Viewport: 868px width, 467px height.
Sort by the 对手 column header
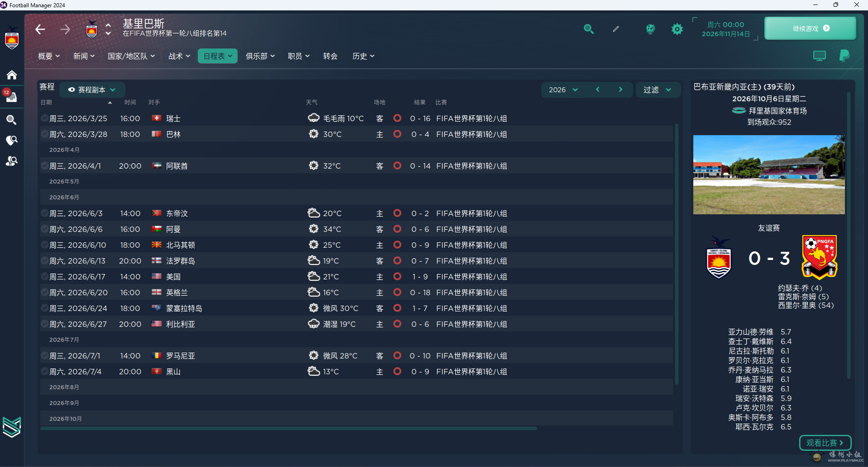pos(154,103)
